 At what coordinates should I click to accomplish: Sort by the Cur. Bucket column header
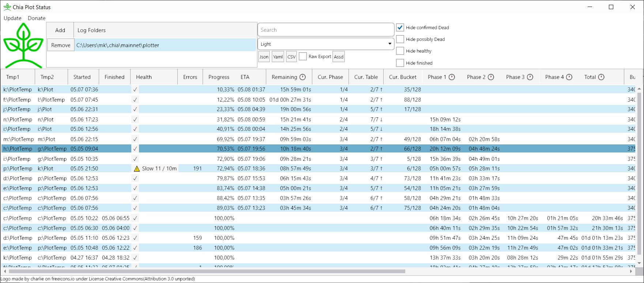[403, 77]
